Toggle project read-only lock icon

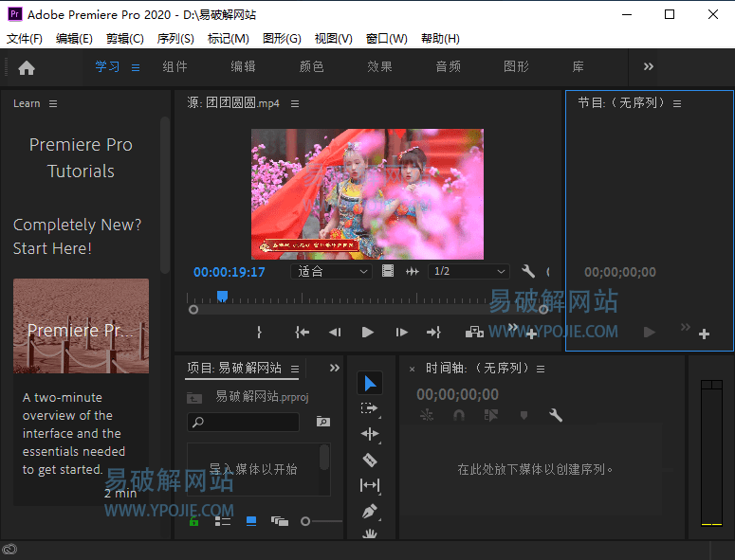pos(193,521)
